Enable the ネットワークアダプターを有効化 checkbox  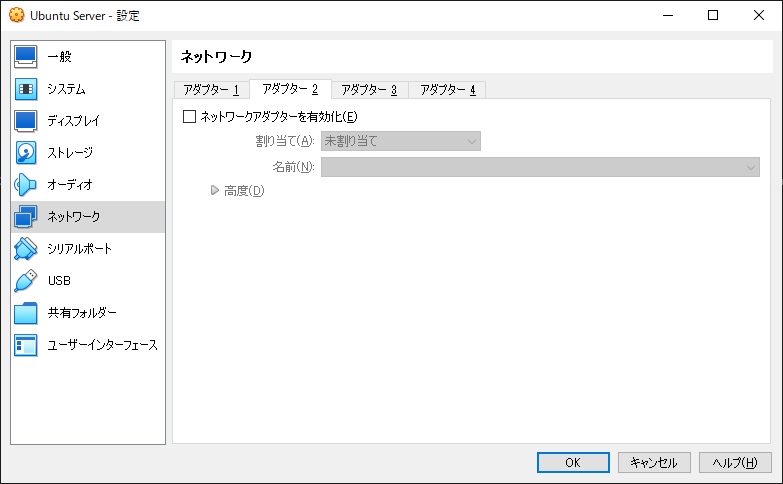[189, 116]
